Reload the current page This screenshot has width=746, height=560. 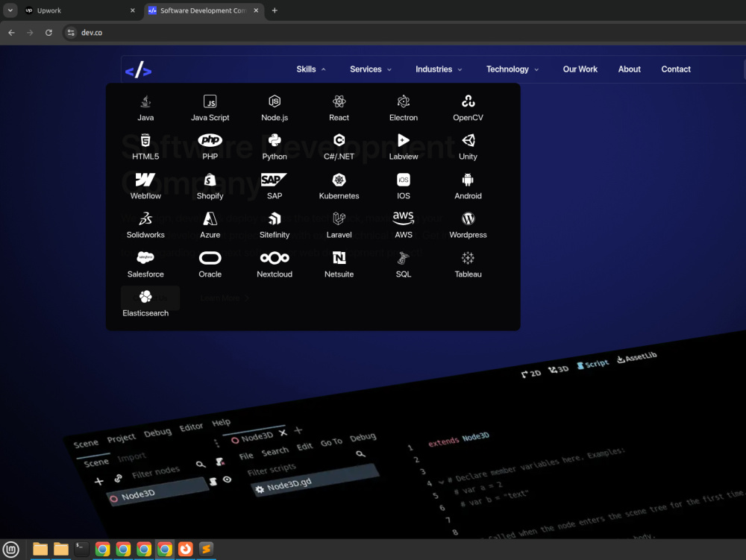48,33
